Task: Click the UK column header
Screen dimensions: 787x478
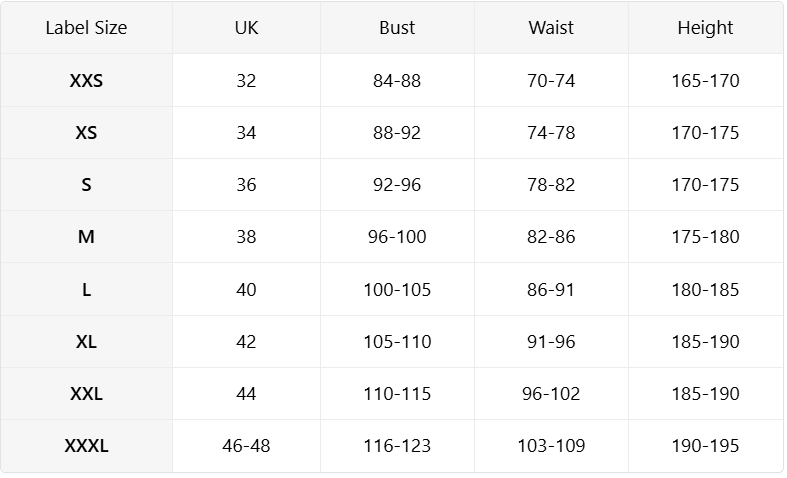Action: [246, 28]
